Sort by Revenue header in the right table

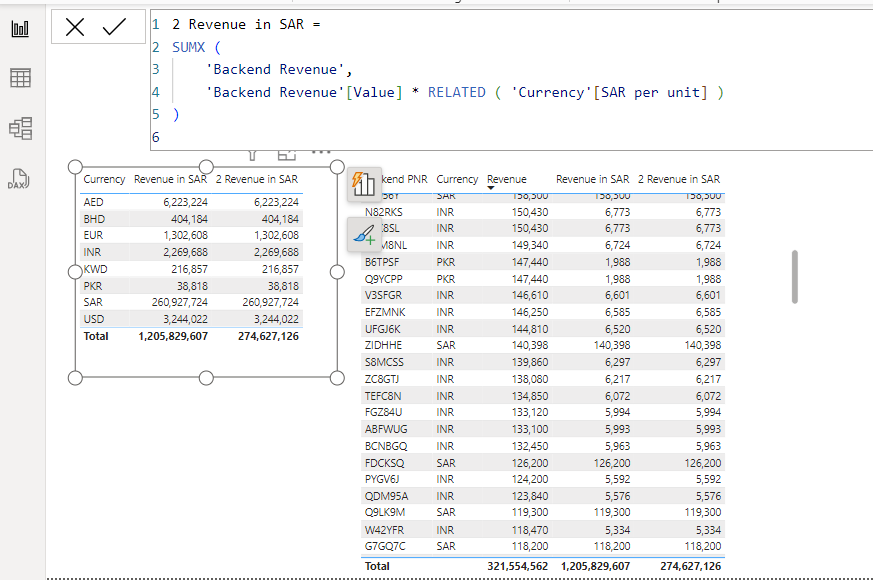pyautogui.click(x=507, y=179)
